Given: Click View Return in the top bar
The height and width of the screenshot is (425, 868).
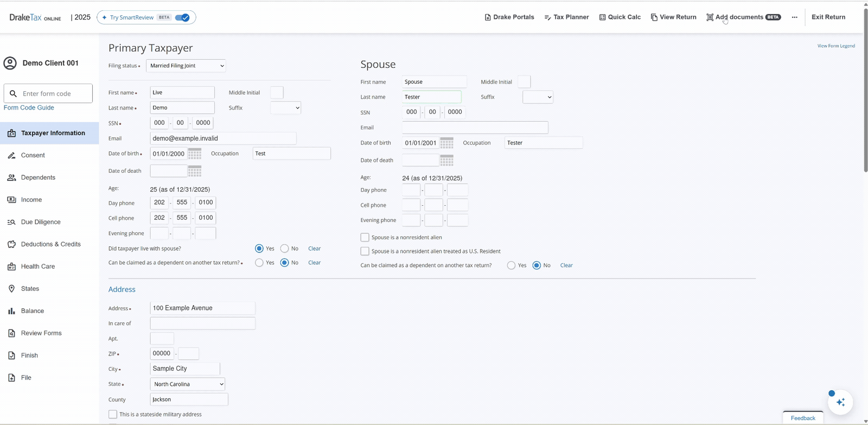Looking at the screenshot, I should pos(673,17).
